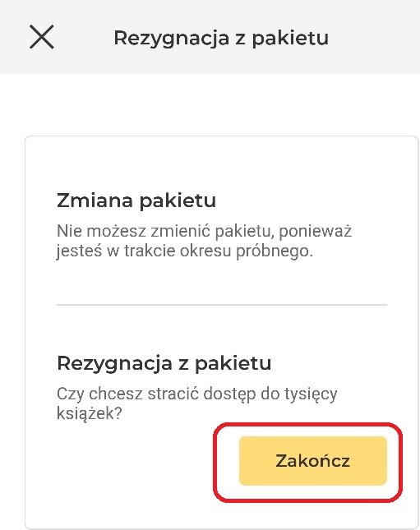Tap the empty card area left of Zakończ
The width and height of the screenshot is (420, 530).
132,461
